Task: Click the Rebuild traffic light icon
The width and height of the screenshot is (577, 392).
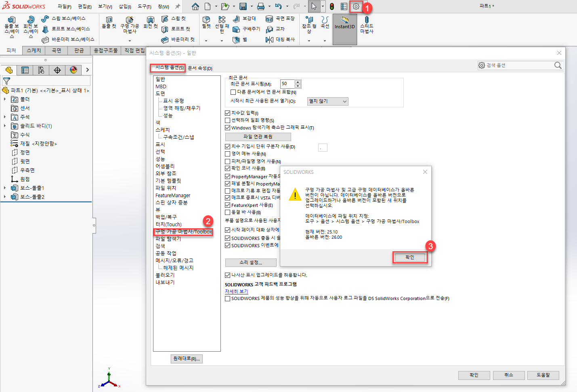Action: pos(332,6)
